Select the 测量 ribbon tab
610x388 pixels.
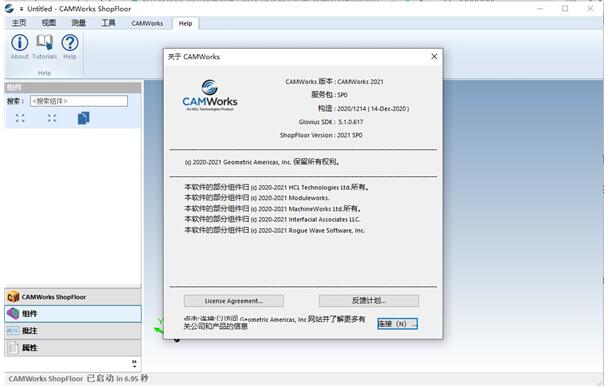click(78, 23)
